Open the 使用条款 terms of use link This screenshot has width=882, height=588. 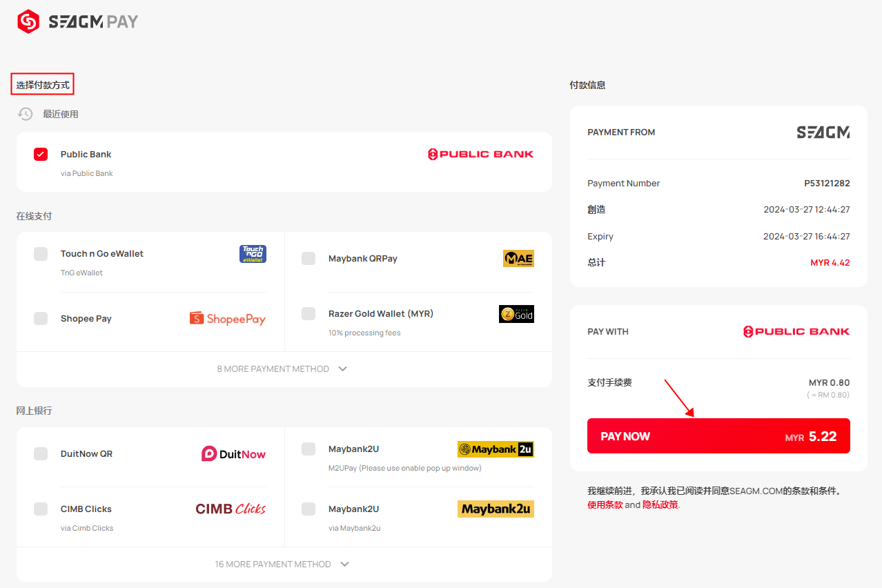point(605,504)
